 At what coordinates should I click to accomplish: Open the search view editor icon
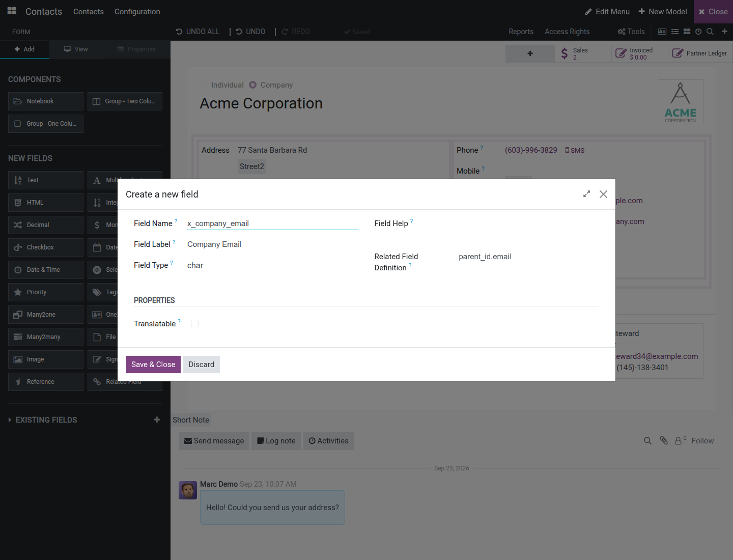(x=710, y=32)
